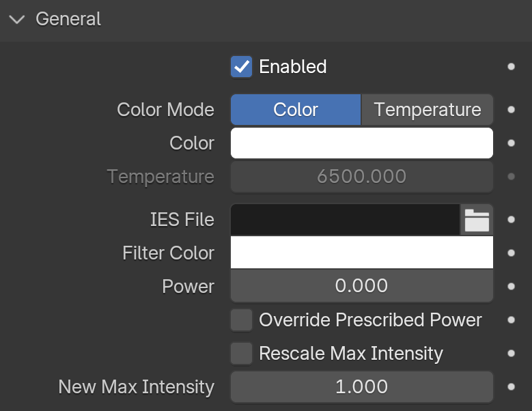Click the animate dot beside Color swatch
The image size is (532, 411).
point(511,143)
